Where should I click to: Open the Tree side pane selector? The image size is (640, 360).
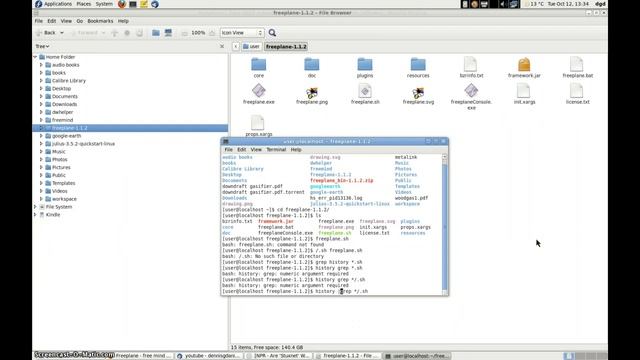click(42, 47)
